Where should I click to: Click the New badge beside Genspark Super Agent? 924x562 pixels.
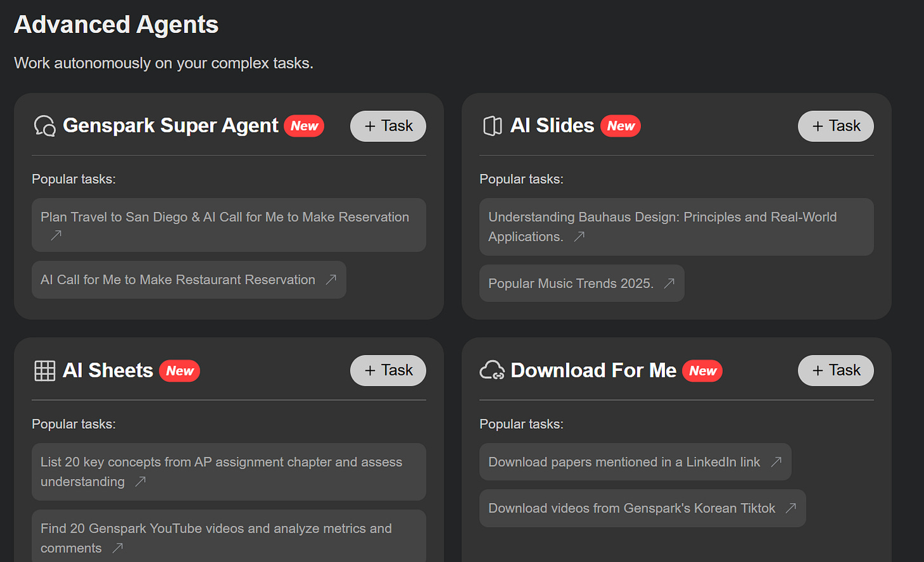click(304, 126)
